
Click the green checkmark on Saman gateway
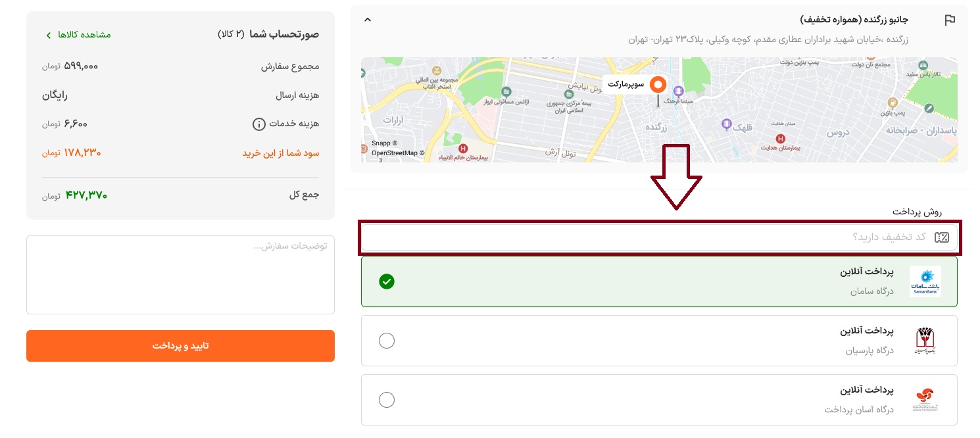(387, 281)
